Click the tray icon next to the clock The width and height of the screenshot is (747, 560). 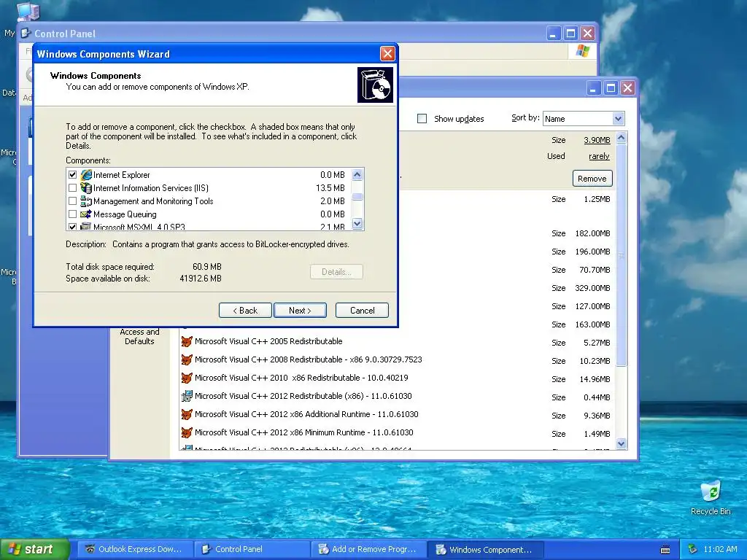[x=693, y=549]
